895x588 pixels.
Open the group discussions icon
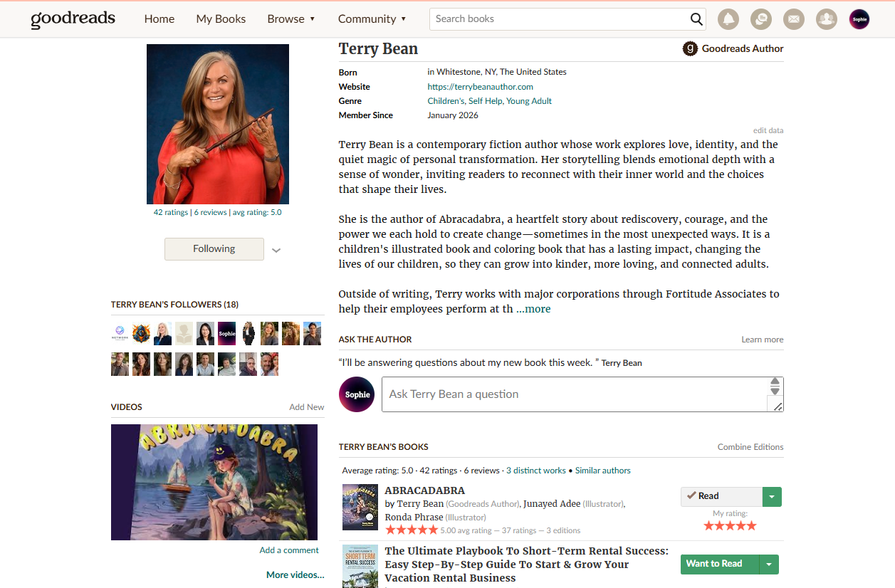coord(761,19)
